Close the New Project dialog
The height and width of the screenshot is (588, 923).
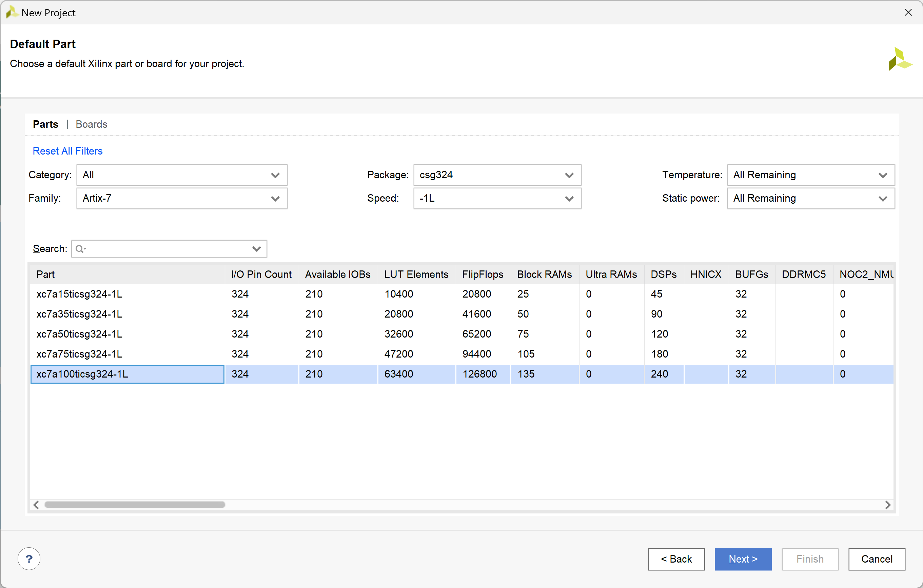click(x=908, y=12)
